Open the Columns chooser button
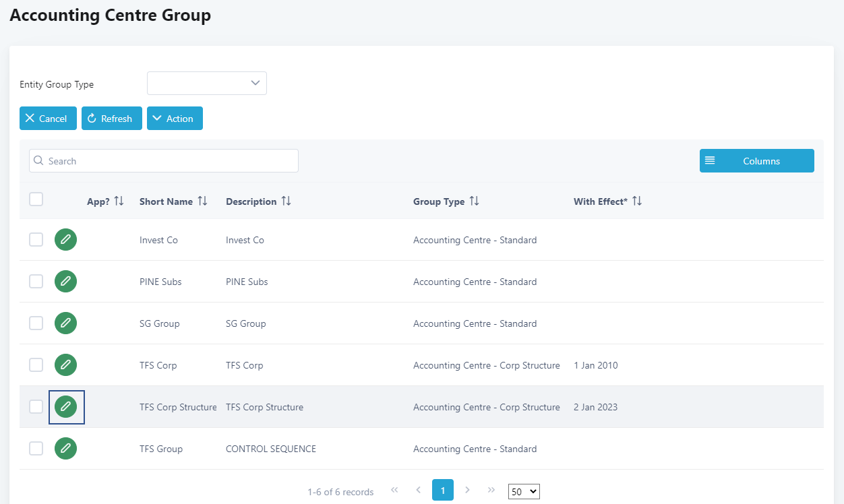The height and width of the screenshot is (504, 844). tap(756, 161)
